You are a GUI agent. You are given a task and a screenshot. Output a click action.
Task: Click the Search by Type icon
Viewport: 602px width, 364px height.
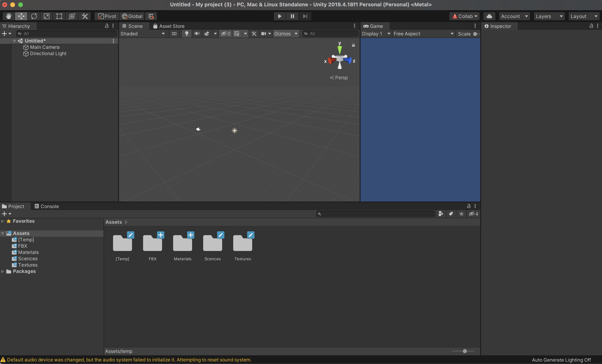441,214
